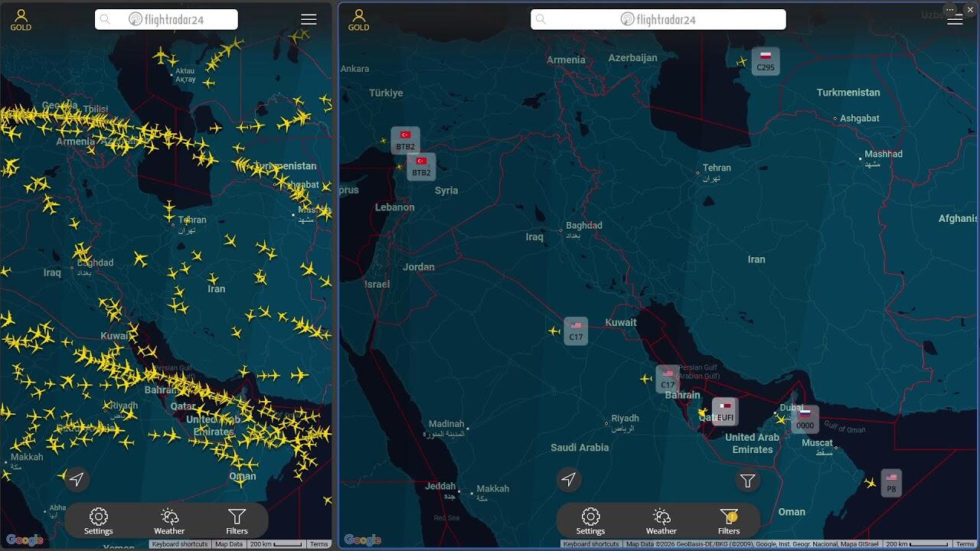
Task: Open the GOLD account in left panel
Action: coord(21,20)
